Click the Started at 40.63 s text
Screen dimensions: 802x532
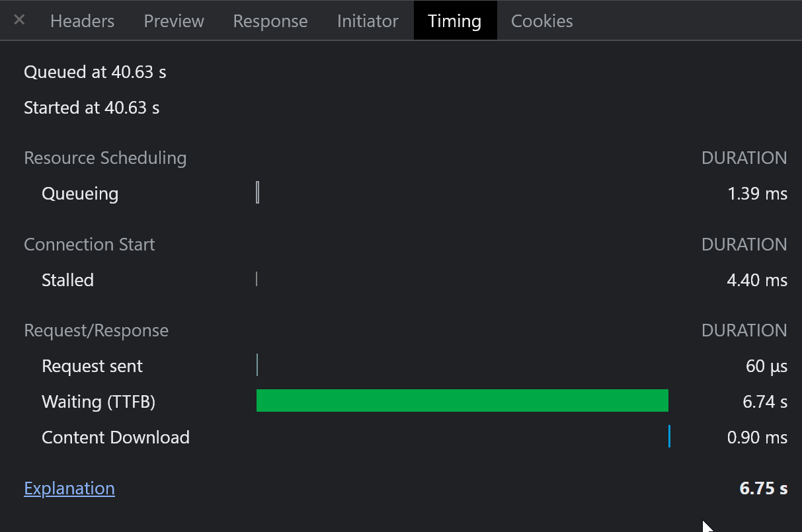(92, 108)
